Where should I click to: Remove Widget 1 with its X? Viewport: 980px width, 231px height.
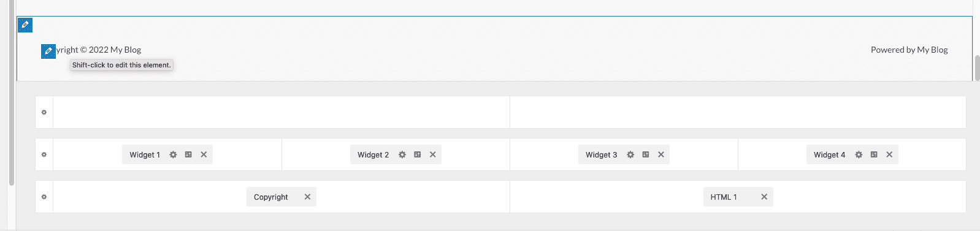pyautogui.click(x=204, y=154)
